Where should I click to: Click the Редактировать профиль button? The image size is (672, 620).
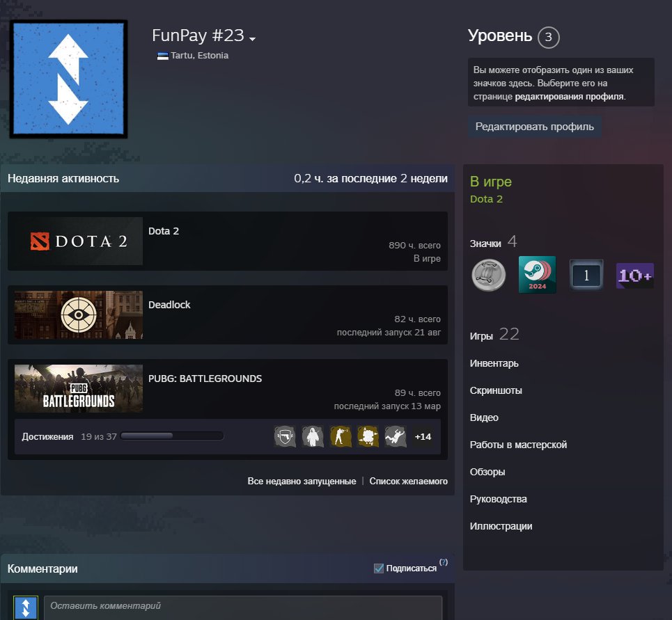click(x=534, y=127)
